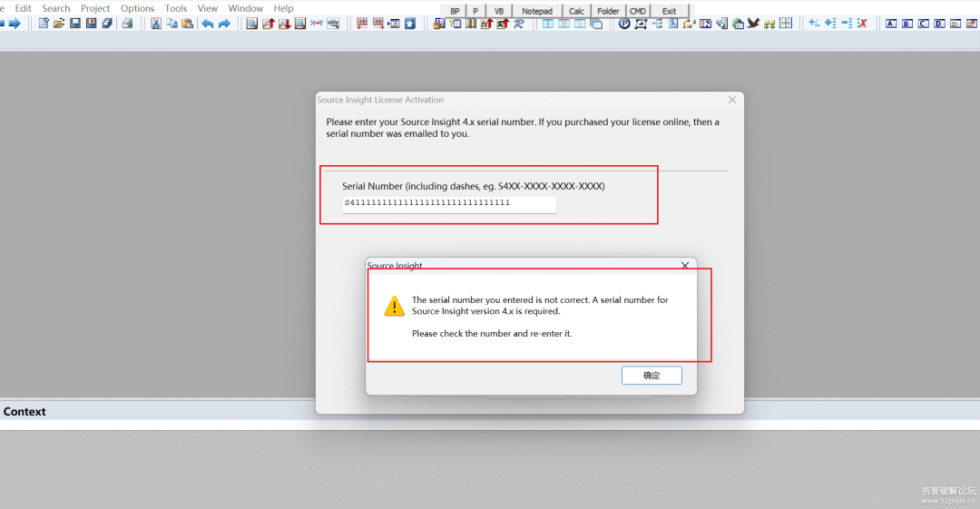Open the Options menu

click(137, 8)
